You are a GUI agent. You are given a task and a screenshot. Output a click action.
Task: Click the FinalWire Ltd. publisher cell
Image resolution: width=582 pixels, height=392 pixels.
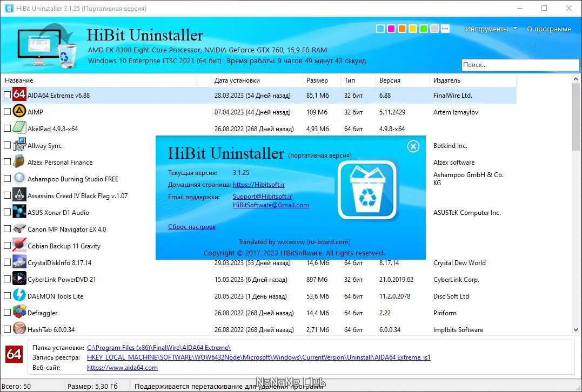452,96
